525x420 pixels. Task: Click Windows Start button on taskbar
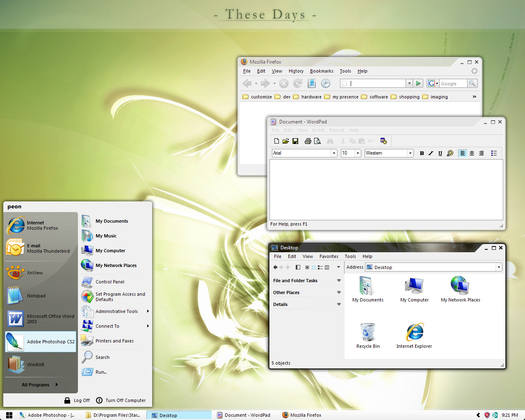9,415
